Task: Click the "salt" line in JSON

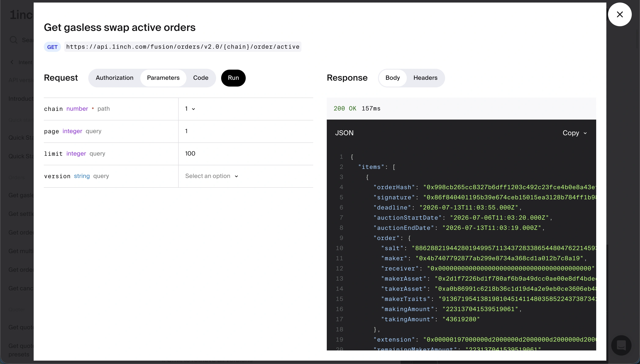Action: (x=488, y=248)
